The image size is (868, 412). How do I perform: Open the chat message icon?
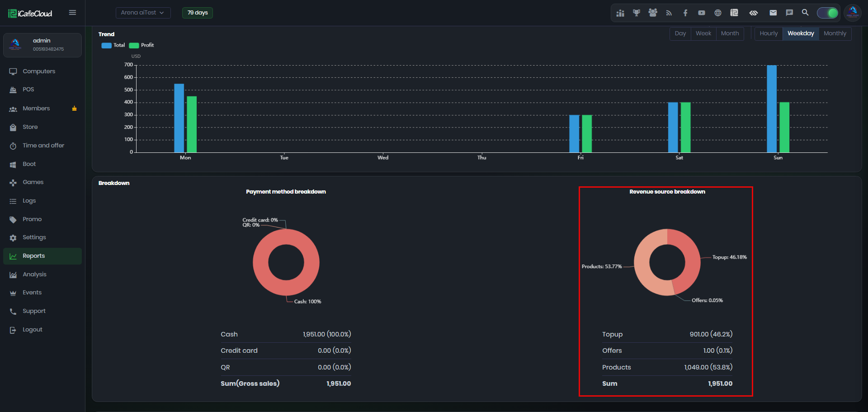tap(789, 13)
